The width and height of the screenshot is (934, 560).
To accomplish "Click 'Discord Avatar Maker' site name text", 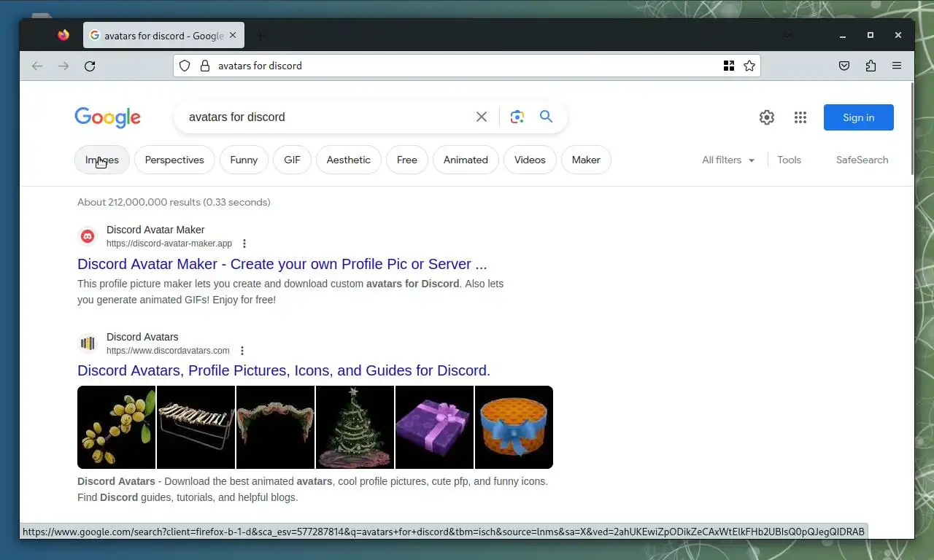I will point(155,230).
